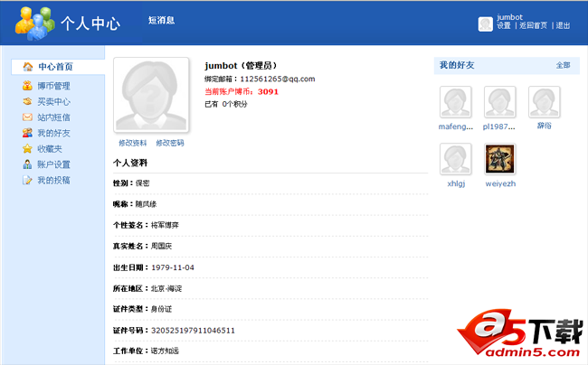This screenshot has width=588, height=365.
Task: Click the star icon for 收藏夹
Action: (x=27, y=149)
